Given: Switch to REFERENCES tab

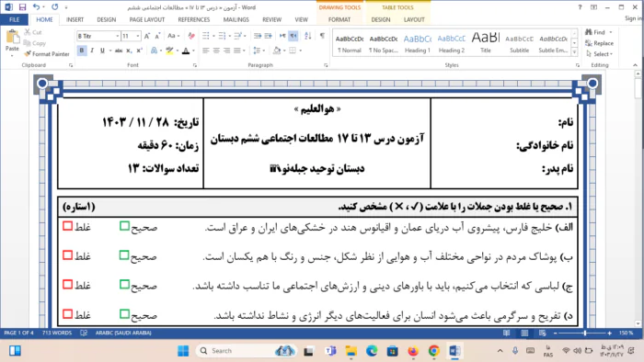Looking at the screenshot, I should [193, 19].
